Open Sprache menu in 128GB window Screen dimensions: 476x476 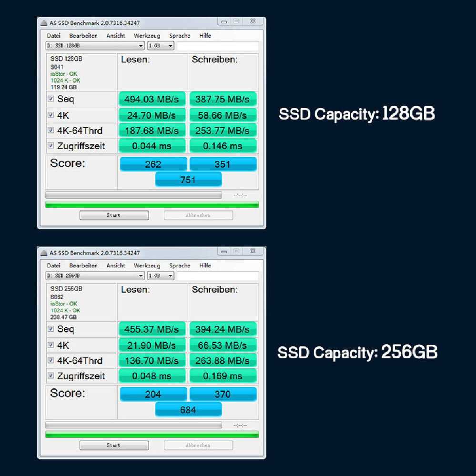point(180,36)
